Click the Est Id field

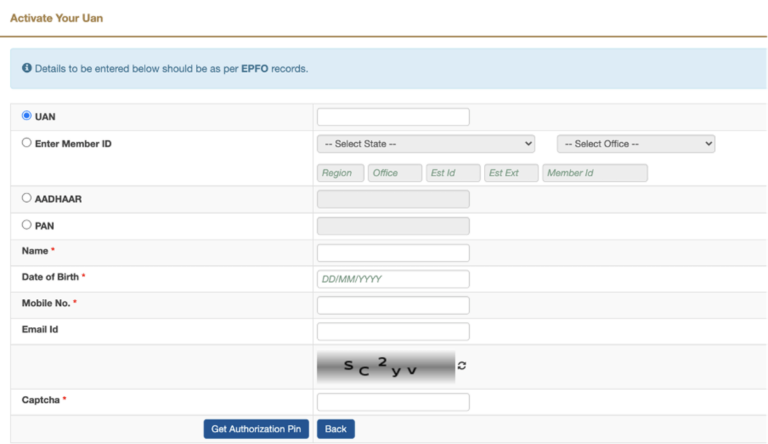point(453,173)
